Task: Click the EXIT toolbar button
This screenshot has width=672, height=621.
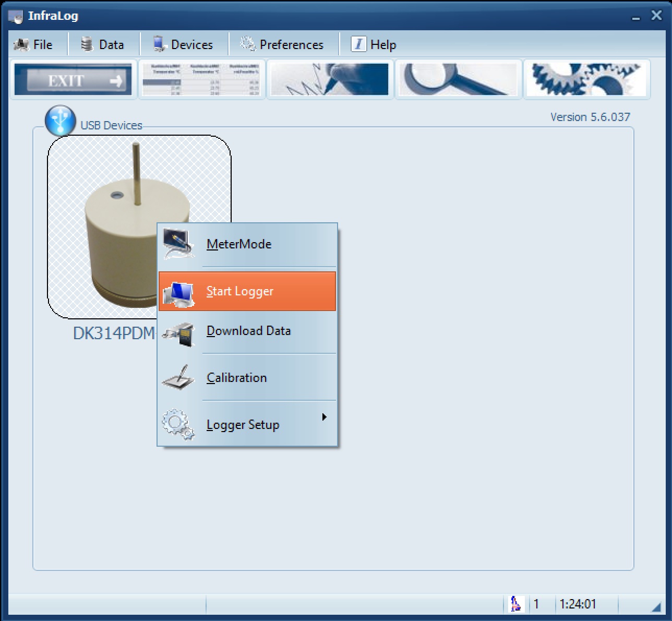Action: pyautogui.click(x=73, y=80)
